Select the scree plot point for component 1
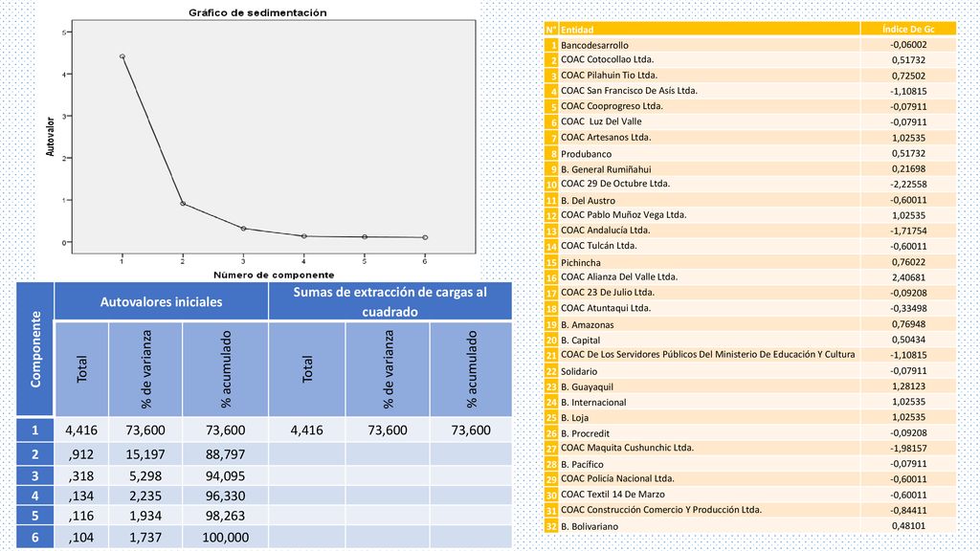The image size is (980, 551). pos(122,56)
